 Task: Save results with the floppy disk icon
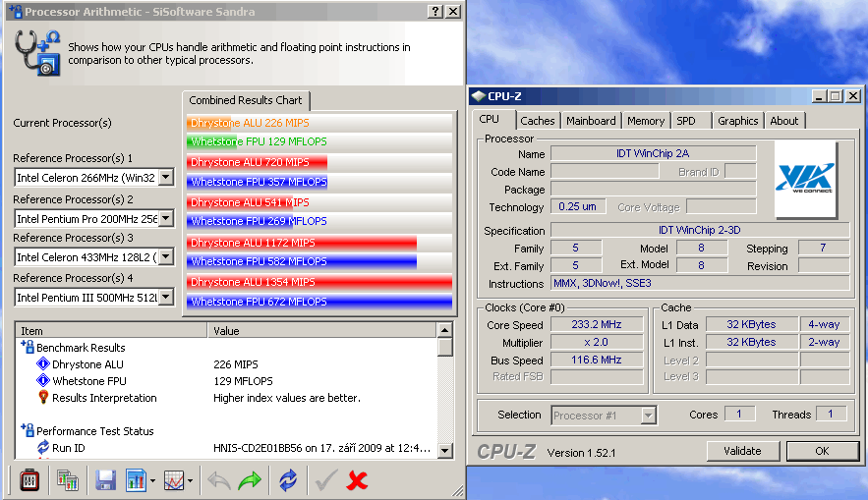[x=105, y=480]
